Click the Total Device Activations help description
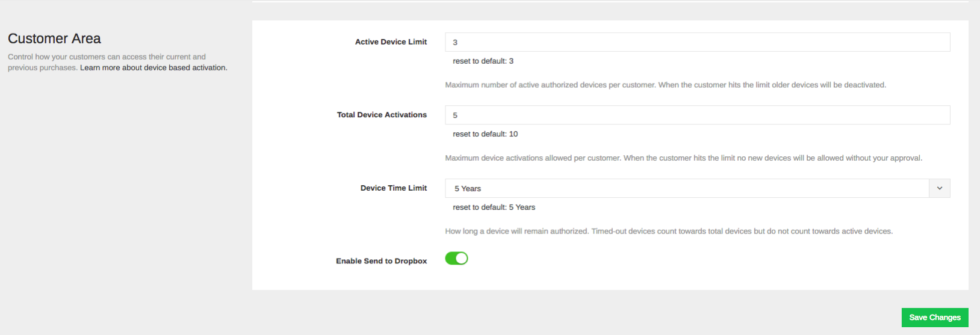 (683, 158)
